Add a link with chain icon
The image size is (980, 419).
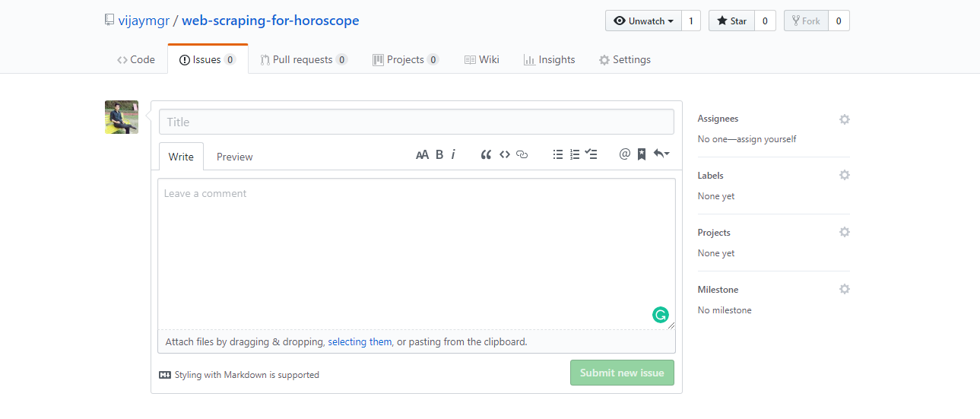pyautogui.click(x=522, y=154)
